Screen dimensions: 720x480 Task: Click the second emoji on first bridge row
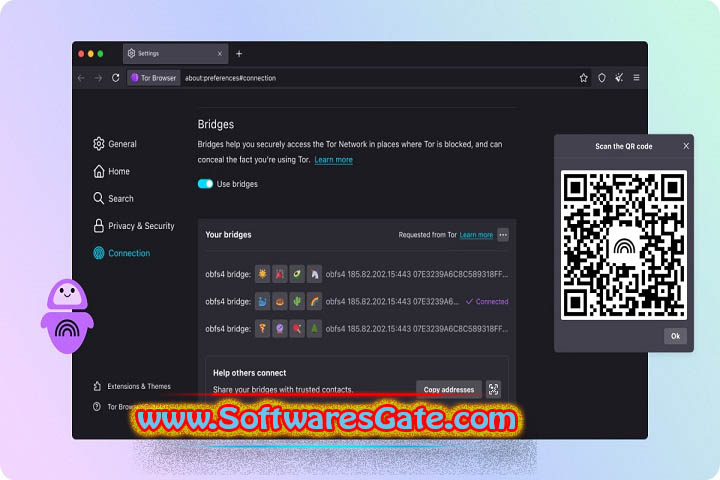point(280,274)
